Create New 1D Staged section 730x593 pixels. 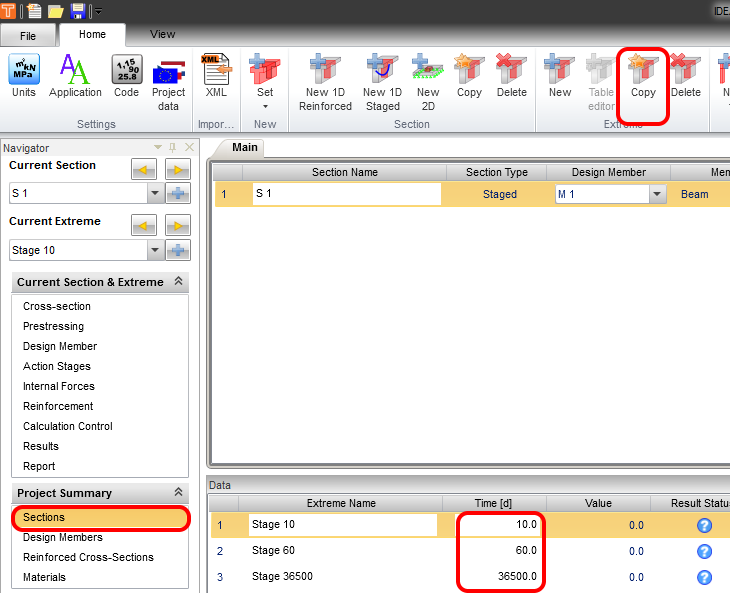point(382,83)
